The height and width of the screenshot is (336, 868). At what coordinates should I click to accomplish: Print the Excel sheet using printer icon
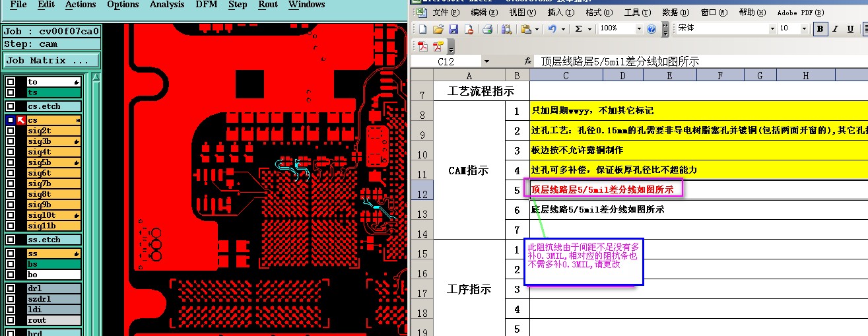(487, 29)
